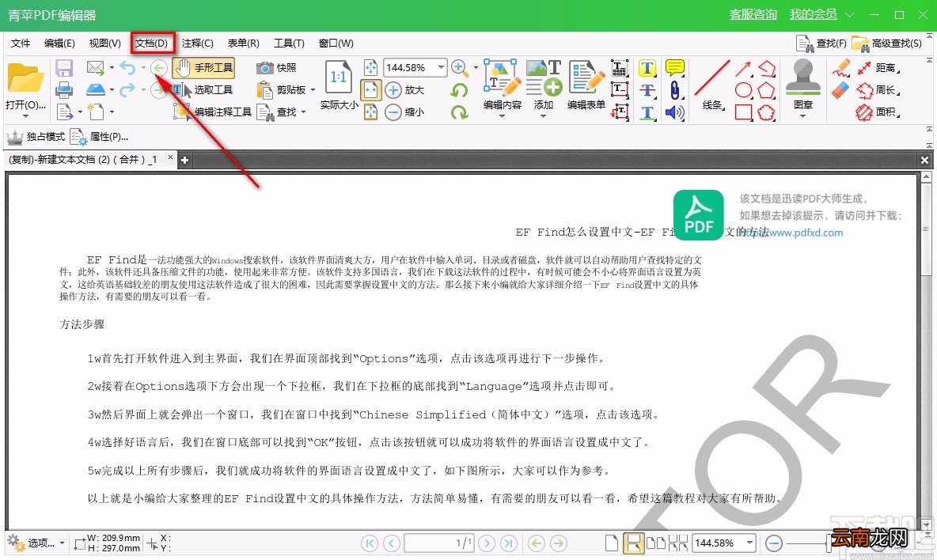Open the 文档(D) menu

151,43
